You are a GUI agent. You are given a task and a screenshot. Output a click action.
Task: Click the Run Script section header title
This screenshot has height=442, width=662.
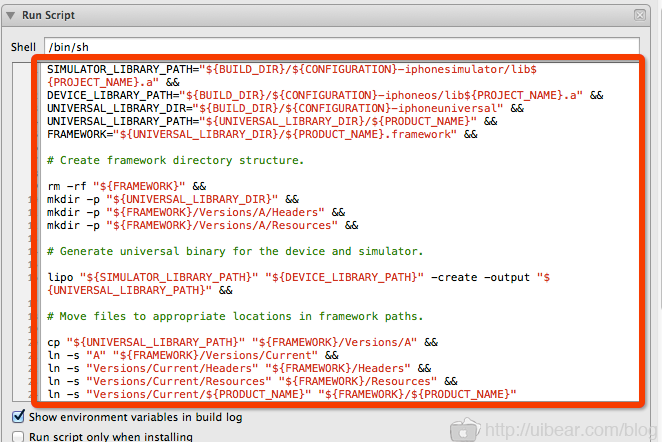tap(49, 16)
